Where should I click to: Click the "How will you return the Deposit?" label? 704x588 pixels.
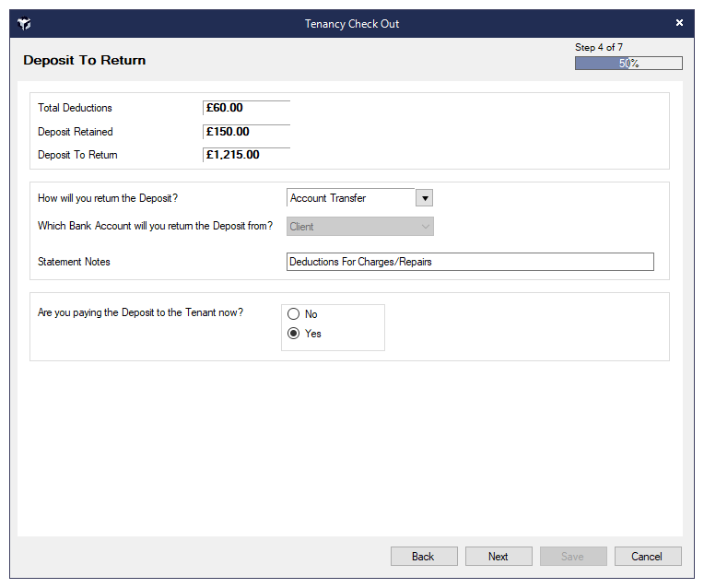pos(121,198)
